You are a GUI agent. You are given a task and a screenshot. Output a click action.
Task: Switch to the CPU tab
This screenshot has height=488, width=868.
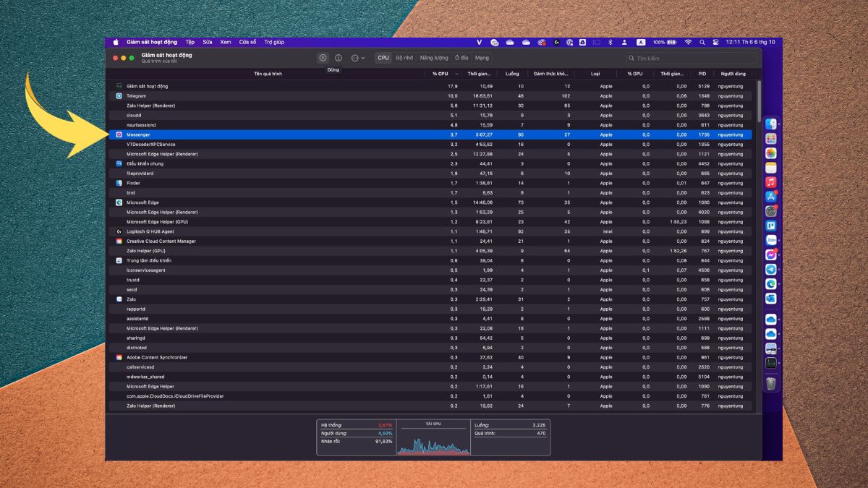tap(383, 58)
